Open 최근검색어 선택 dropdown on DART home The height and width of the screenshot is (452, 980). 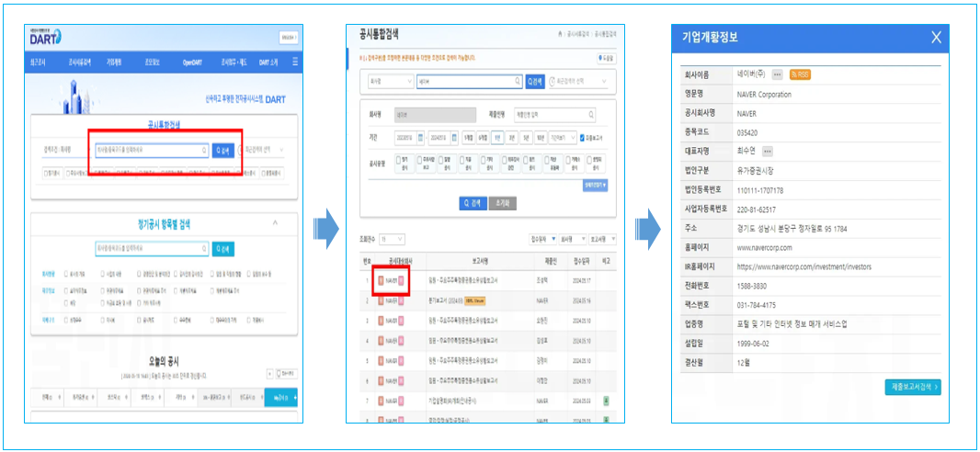(263, 151)
